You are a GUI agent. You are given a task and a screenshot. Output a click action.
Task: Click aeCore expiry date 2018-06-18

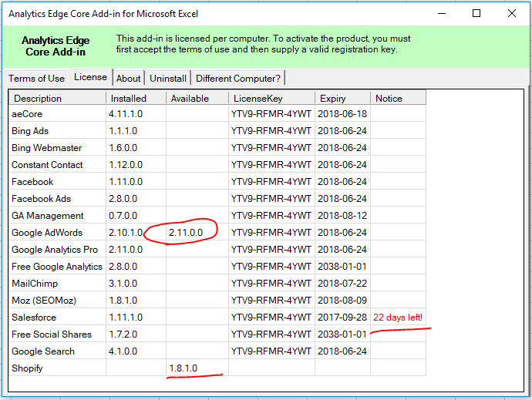(x=342, y=113)
